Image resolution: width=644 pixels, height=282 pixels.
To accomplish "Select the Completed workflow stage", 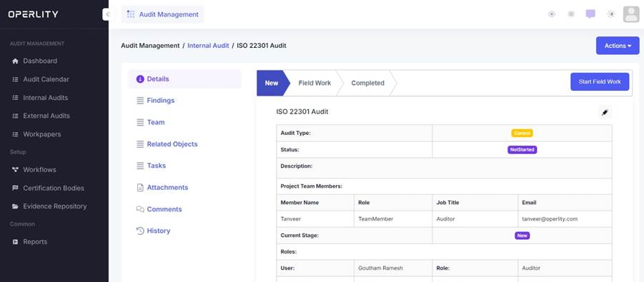I will coord(367,83).
